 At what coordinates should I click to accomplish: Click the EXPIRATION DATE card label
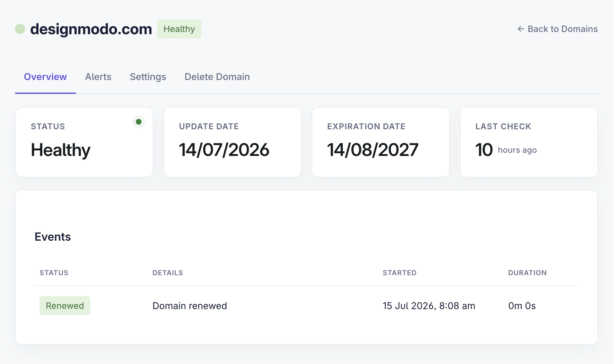[x=366, y=126]
